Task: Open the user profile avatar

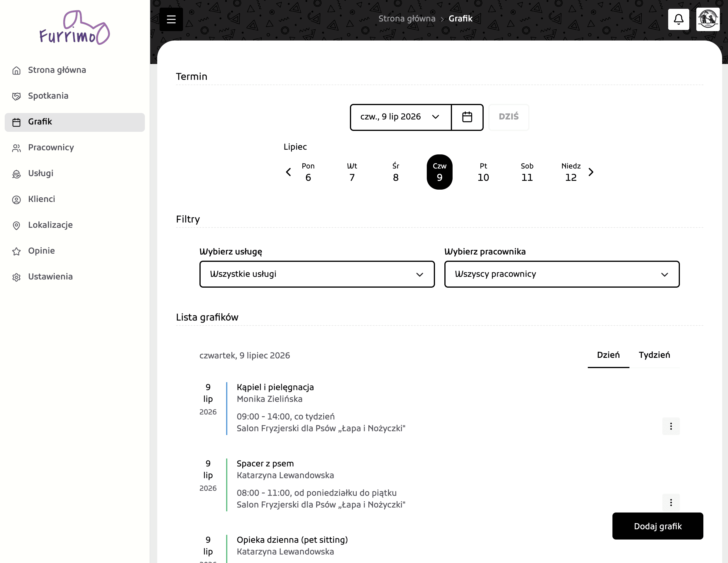Action: [708, 19]
